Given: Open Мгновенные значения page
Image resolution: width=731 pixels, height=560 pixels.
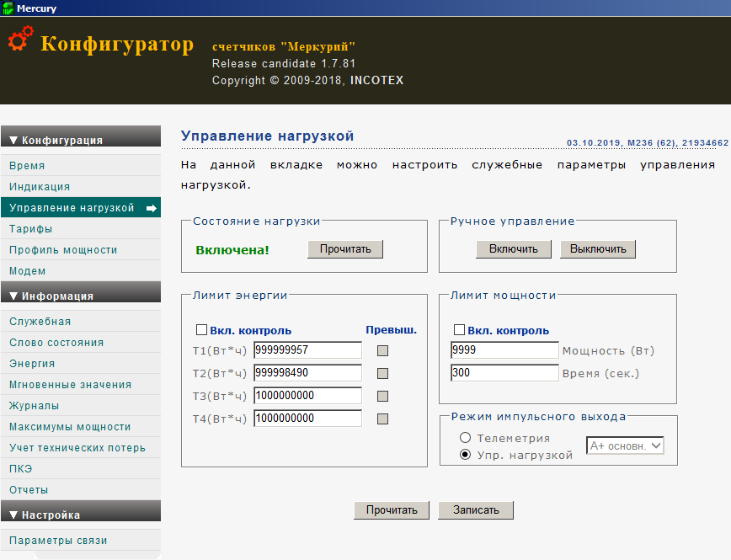Looking at the screenshot, I should [81, 384].
